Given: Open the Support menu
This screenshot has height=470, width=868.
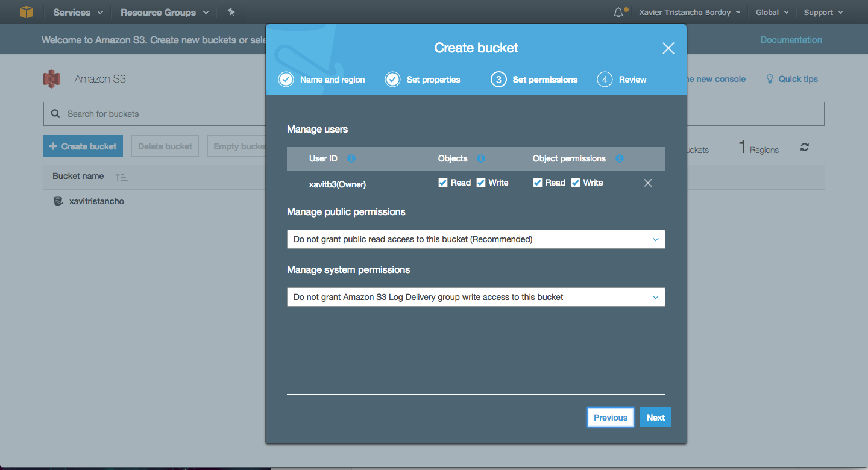Looking at the screenshot, I should [823, 13].
